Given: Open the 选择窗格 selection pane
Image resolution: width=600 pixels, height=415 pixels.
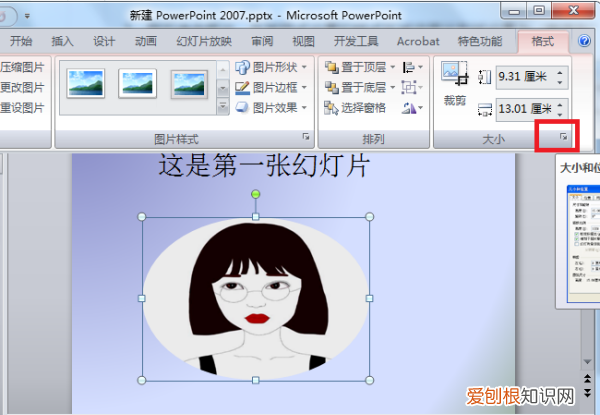Looking at the screenshot, I should coord(355,108).
